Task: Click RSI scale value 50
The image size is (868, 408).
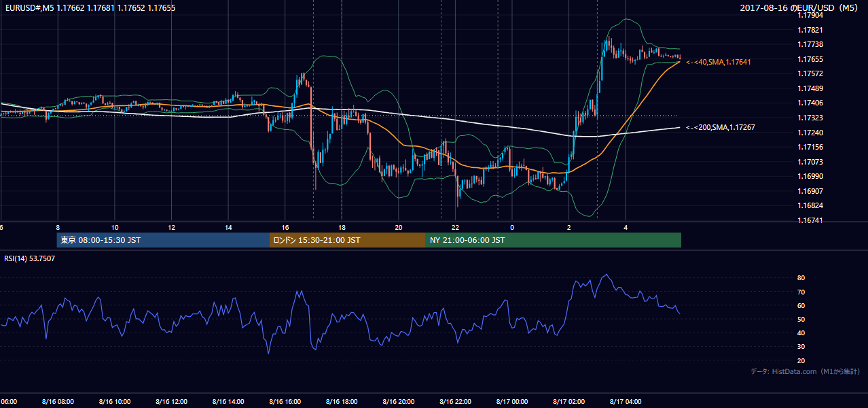Action: 801,319
